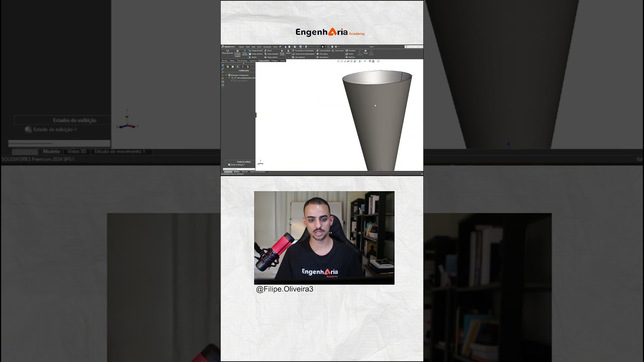This screenshot has width=644, height=362.
Task: Click the Desdobrar tool
Action: click(351, 50)
